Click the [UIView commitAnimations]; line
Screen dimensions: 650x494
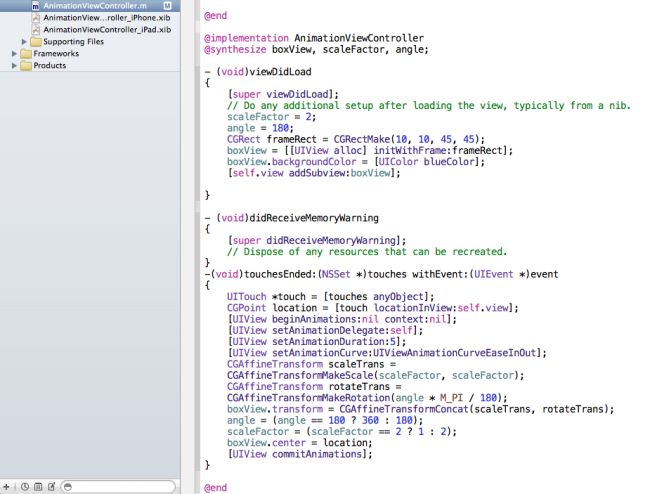click(300, 454)
